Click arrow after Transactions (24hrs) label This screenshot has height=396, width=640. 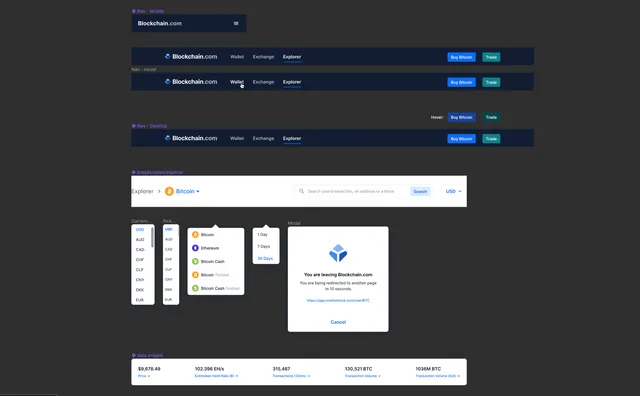tap(309, 376)
